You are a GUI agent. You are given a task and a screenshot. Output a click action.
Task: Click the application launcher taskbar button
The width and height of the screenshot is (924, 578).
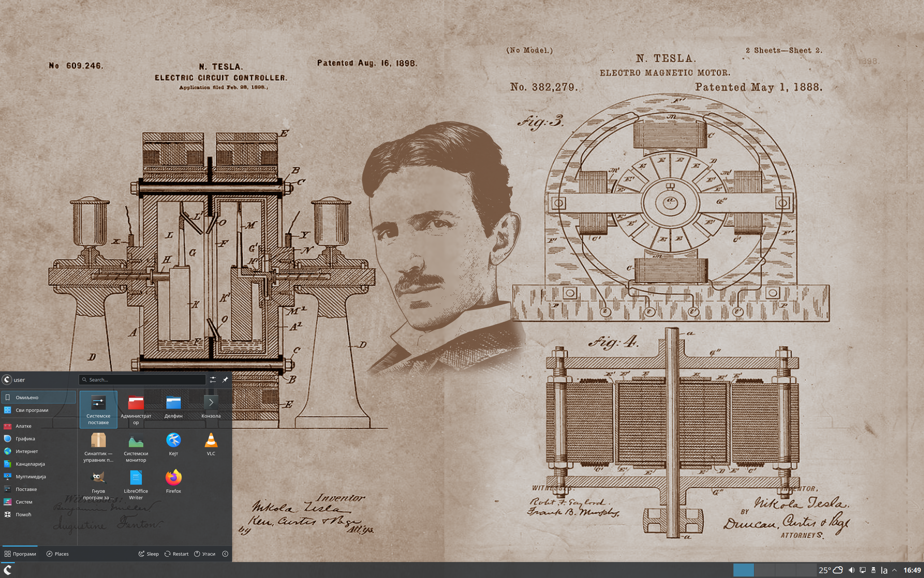8,570
